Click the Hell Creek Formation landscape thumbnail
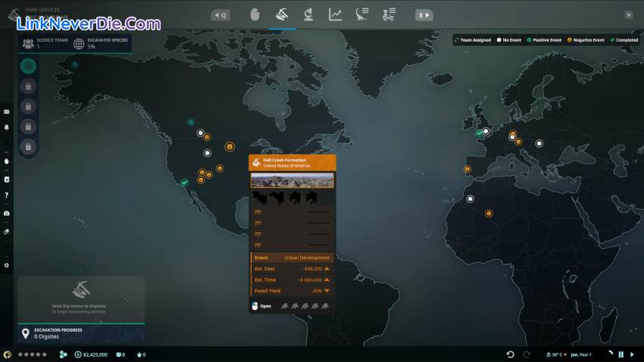The width and height of the screenshot is (644, 362). (292, 180)
